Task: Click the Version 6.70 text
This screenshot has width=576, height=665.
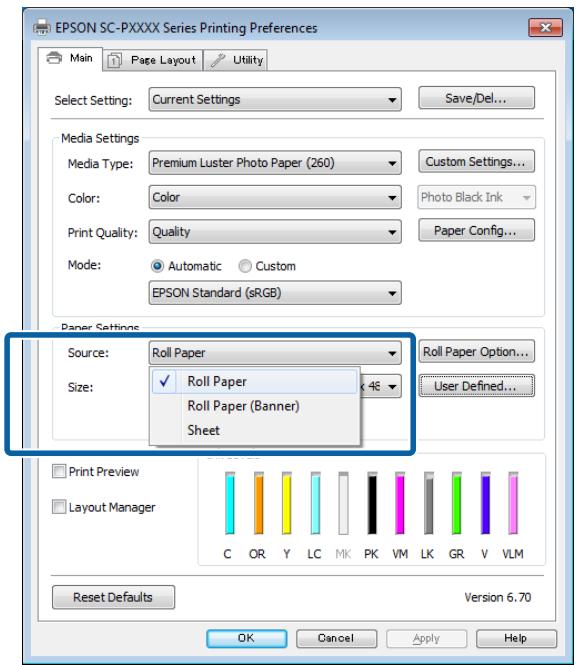Action: [498, 597]
